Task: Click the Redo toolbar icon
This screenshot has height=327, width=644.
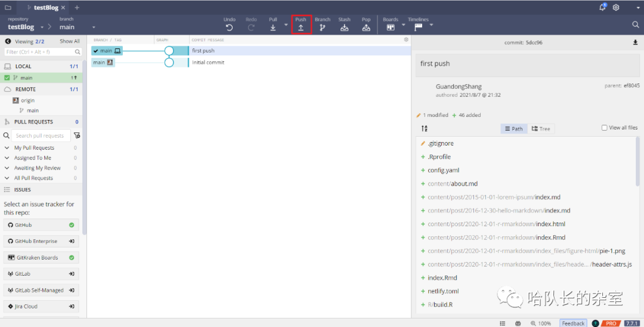Action: click(x=251, y=27)
